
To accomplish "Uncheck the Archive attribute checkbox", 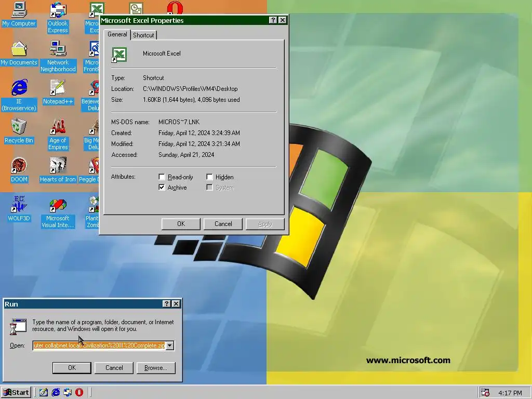I will pyautogui.click(x=162, y=187).
